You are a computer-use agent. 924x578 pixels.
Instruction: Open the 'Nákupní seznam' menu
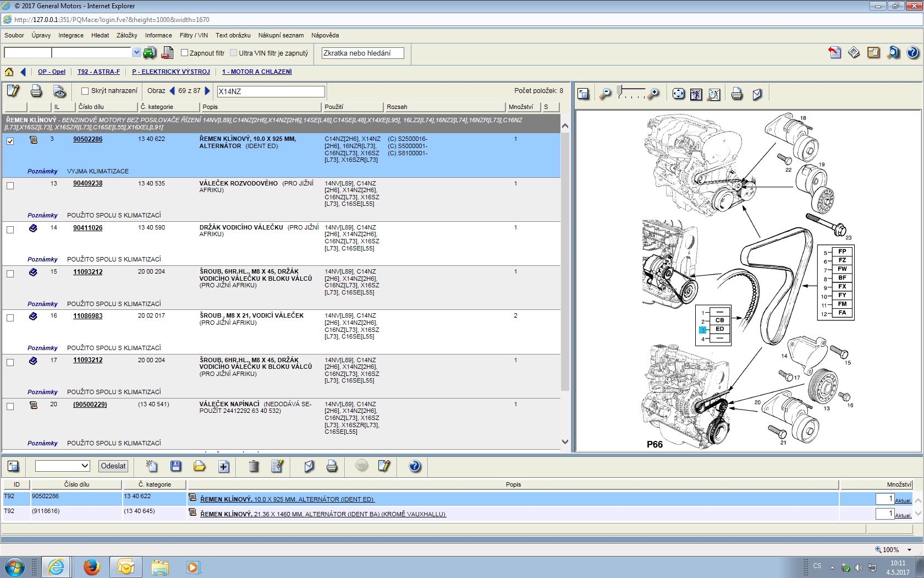coord(280,35)
